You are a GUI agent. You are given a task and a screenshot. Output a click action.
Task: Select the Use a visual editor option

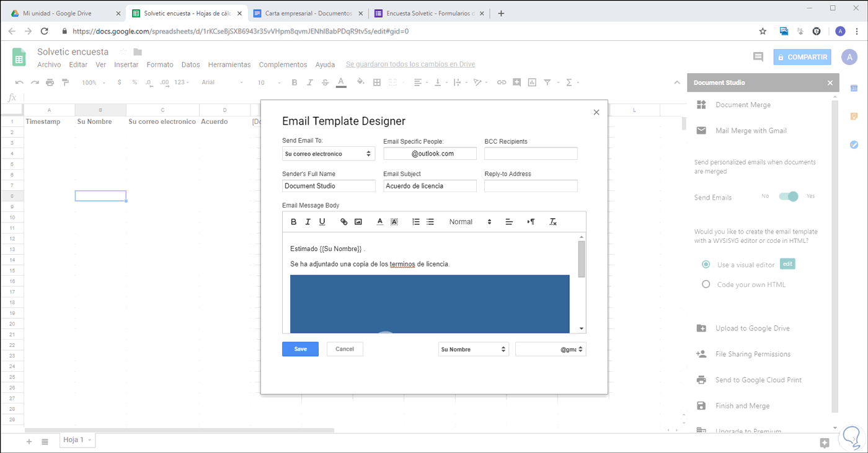[x=706, y=265]
